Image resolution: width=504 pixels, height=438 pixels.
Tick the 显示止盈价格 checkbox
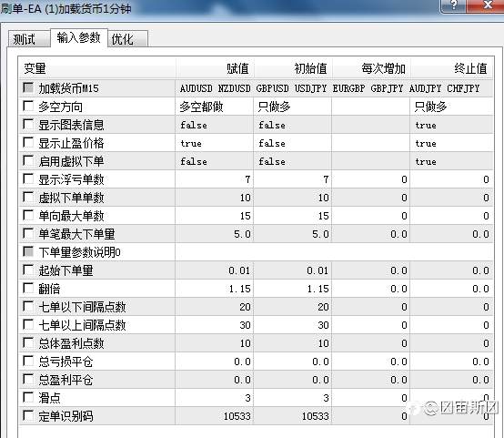[x=28, y=143]
